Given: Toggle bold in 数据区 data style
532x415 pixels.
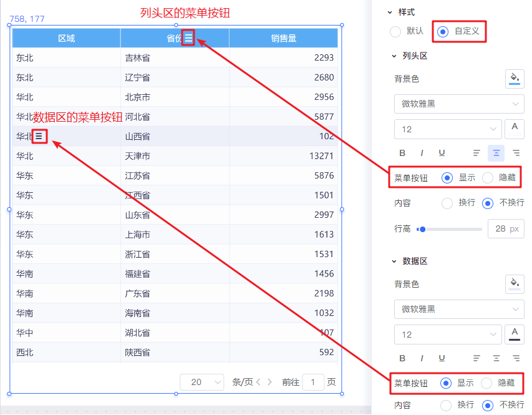Looking at the screenshot, I should click(x=402, y=358).
